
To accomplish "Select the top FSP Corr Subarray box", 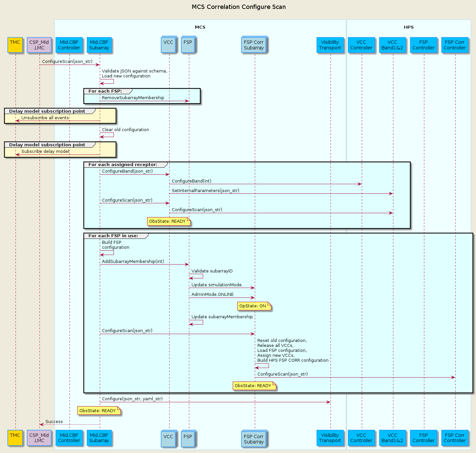I will 254,44.
